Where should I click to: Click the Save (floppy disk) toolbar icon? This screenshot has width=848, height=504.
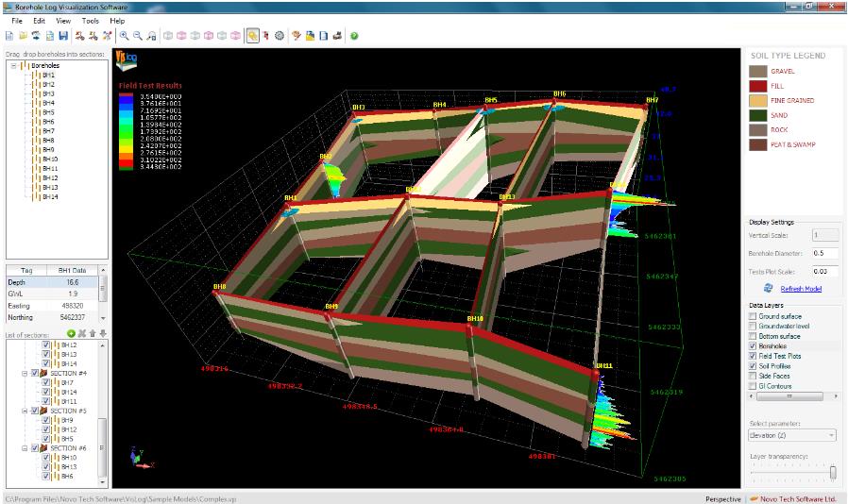click(x=63, y=35)
